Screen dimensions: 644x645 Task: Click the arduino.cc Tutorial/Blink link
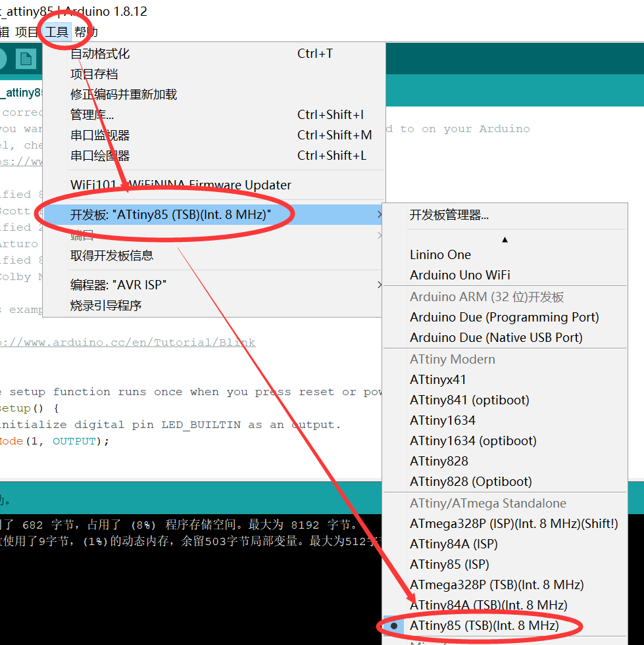coord(128,343)
